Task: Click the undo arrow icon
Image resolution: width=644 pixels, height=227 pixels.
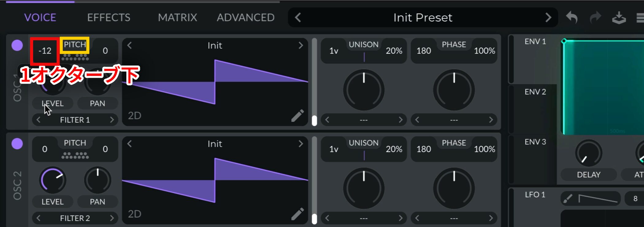Action: pos(572,17)
